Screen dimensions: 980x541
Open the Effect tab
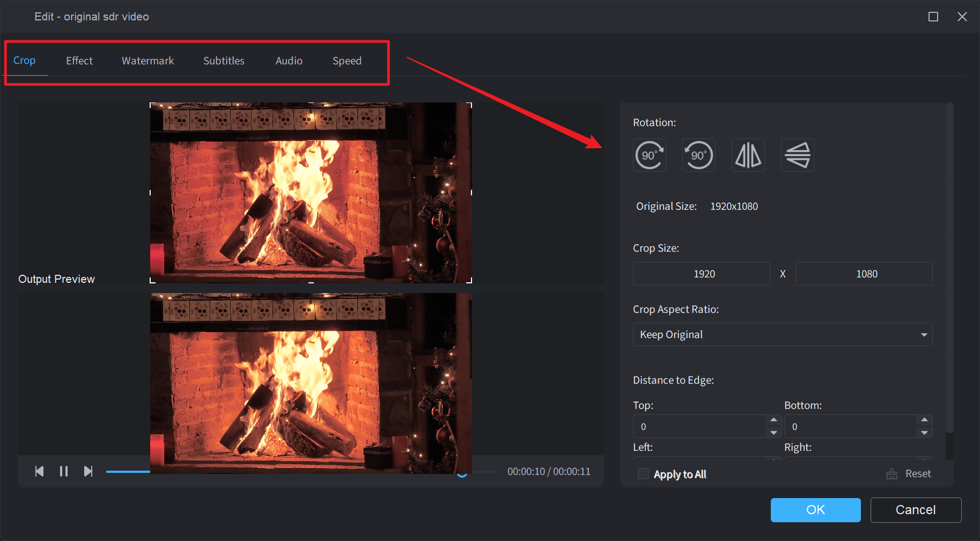(79, 61)
